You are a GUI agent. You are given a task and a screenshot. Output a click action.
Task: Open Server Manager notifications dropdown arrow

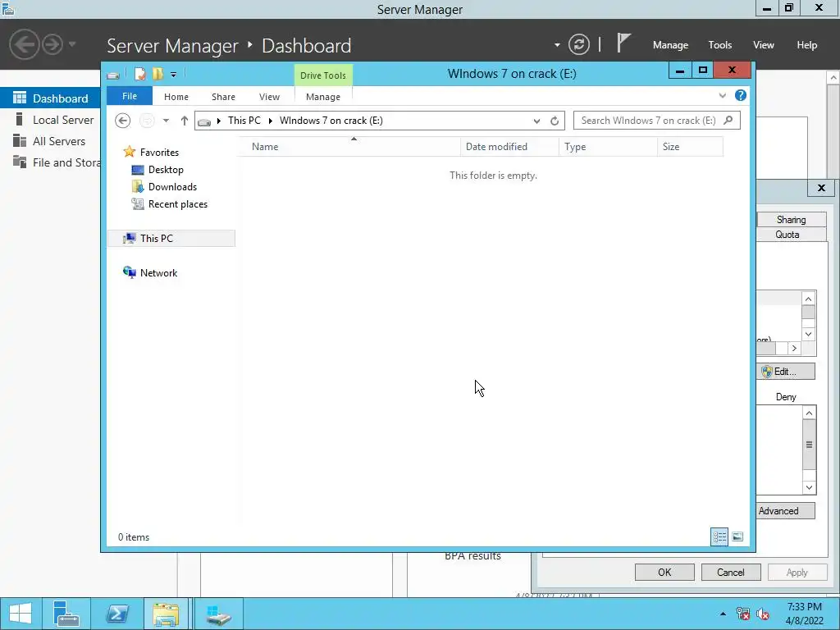(557, 44)
